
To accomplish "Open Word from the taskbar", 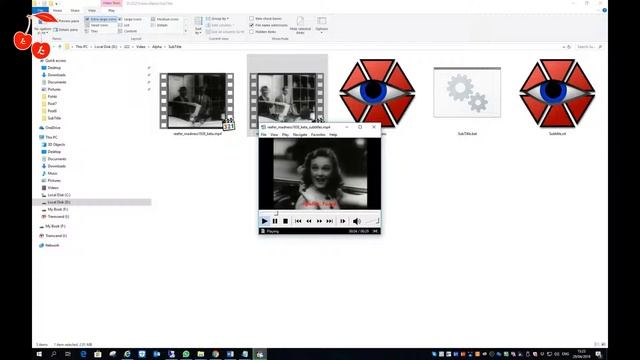I will (x=230, y=354).
